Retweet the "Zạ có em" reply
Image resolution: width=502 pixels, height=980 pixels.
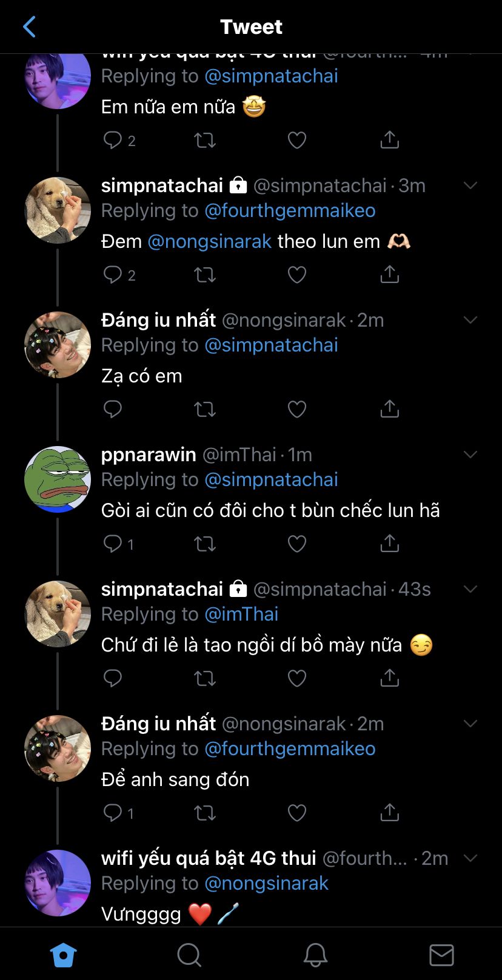tap(204, 410)
